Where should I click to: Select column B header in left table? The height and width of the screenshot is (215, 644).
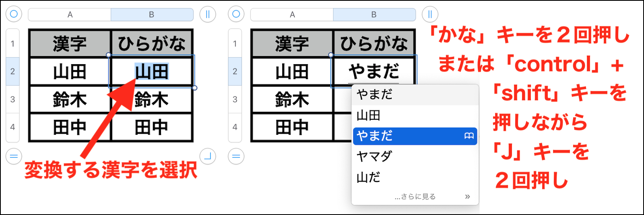[152, 15]
